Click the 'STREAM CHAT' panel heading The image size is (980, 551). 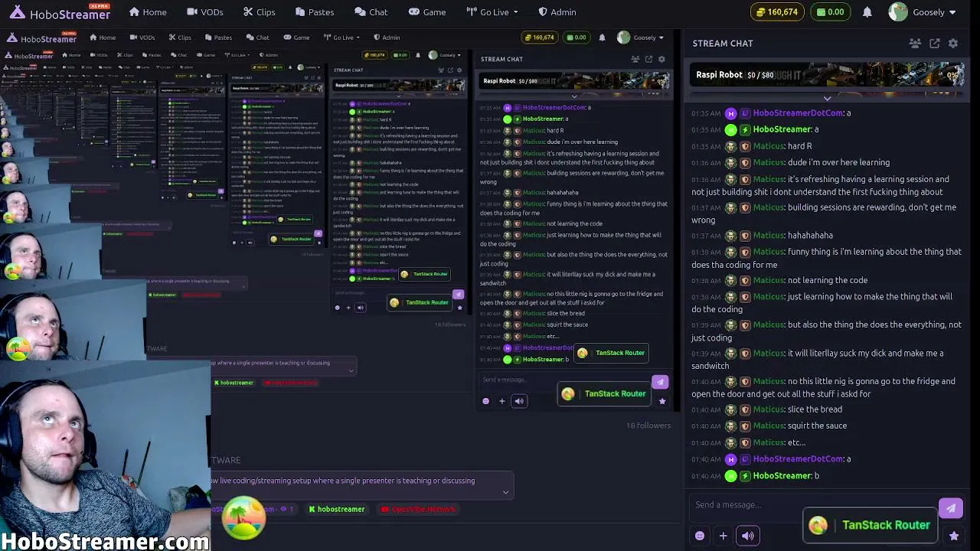(x=723, y=44)
